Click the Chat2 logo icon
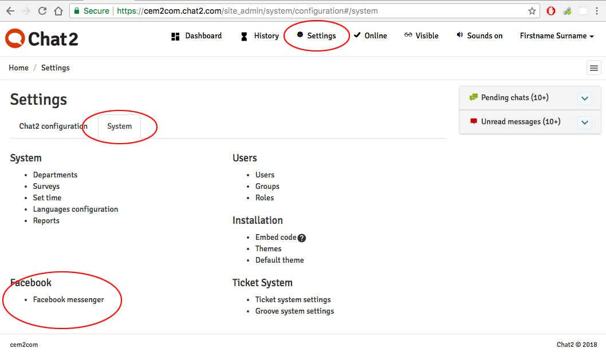 click(x=15, y=38)
